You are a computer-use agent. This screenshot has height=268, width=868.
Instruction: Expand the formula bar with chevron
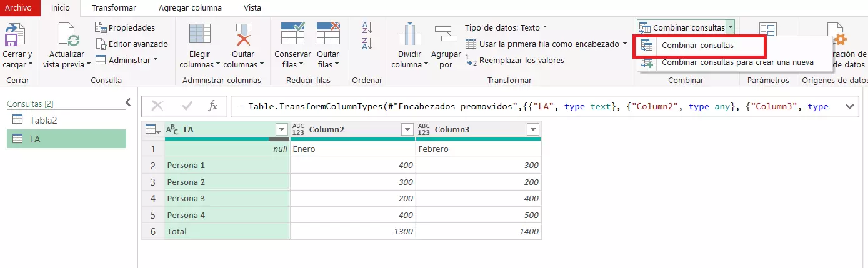[x=849, y=107]
